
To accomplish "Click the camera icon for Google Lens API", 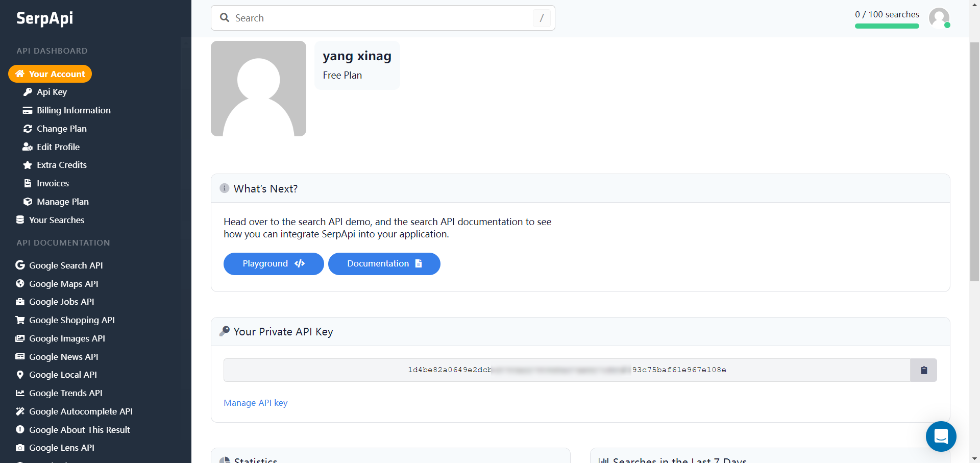I will (x=20, y=448).
